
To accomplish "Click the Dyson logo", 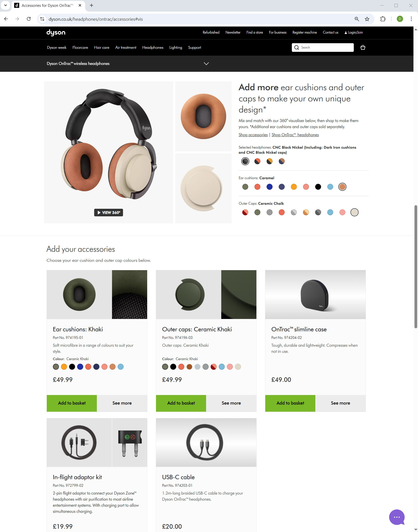I will [56, 33].
